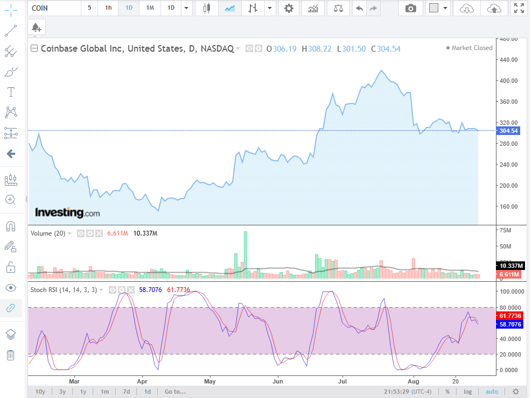Viewport: 532px width, 398px height.
Task: Expand the interval dropdown arrow
Action: coord(186,8)
